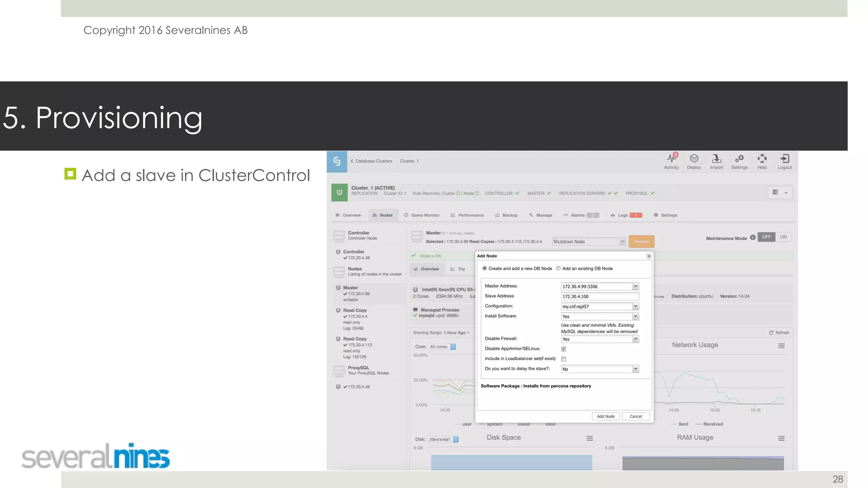Viewport: 868px width, 488px height.
Task: Open the Backup tab
Action: (506, 215)
